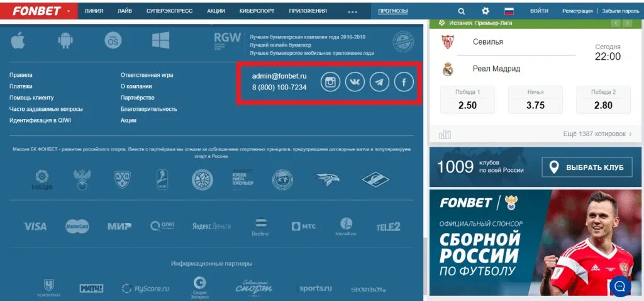Open the Правила footer link
The width and height of the screenshot is (644, 301).
tap(21, 76)
